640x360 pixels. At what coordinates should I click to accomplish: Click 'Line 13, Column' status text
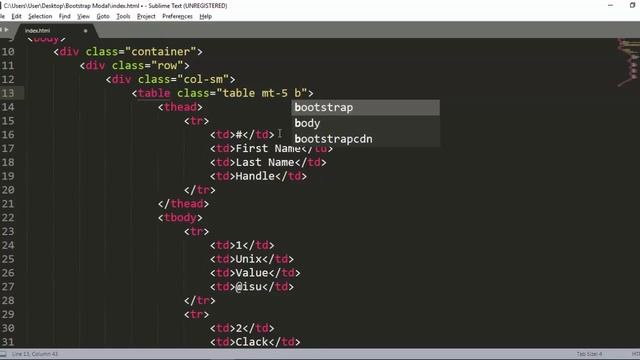(35, 354)
